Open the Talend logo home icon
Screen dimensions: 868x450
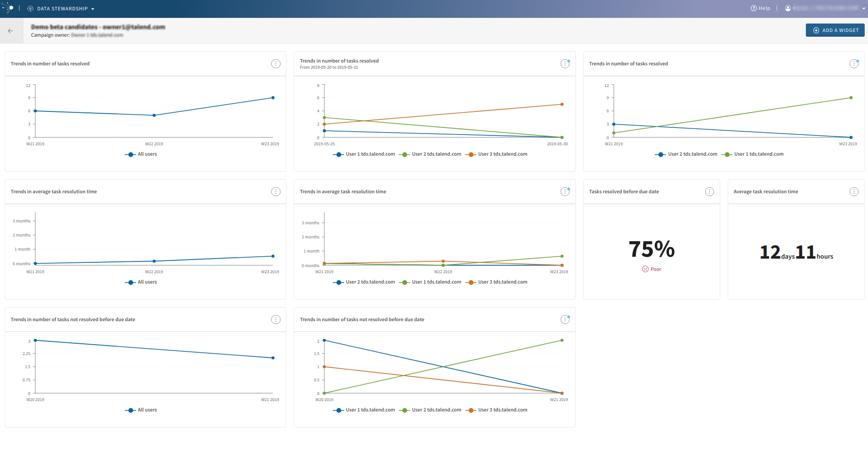8,8
